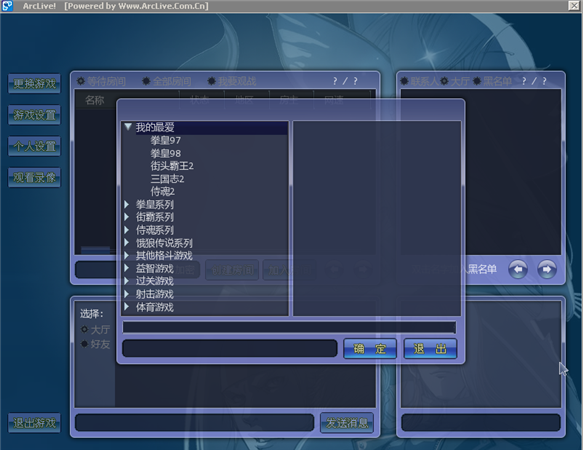Select the 等待房间 radio option
The height and width of the screenshot is (450, 583).
[x=81, y=81]
